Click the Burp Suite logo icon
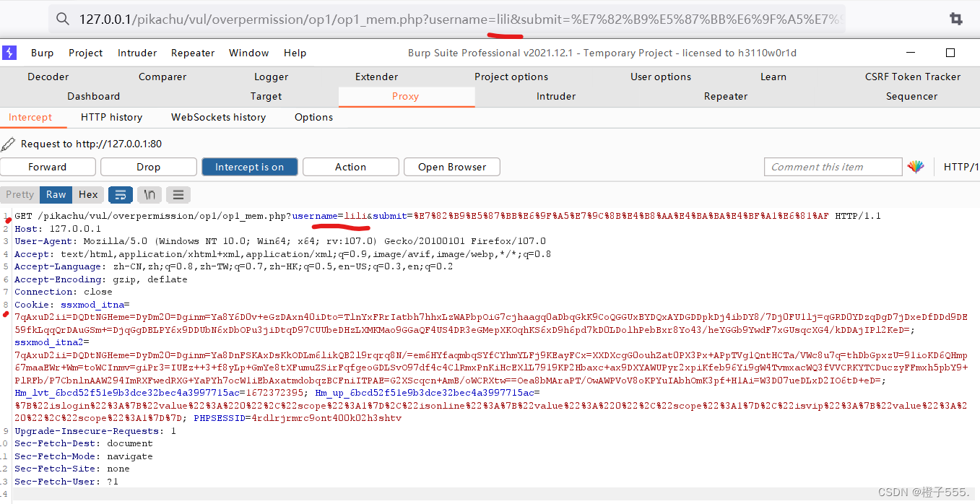 9,53
